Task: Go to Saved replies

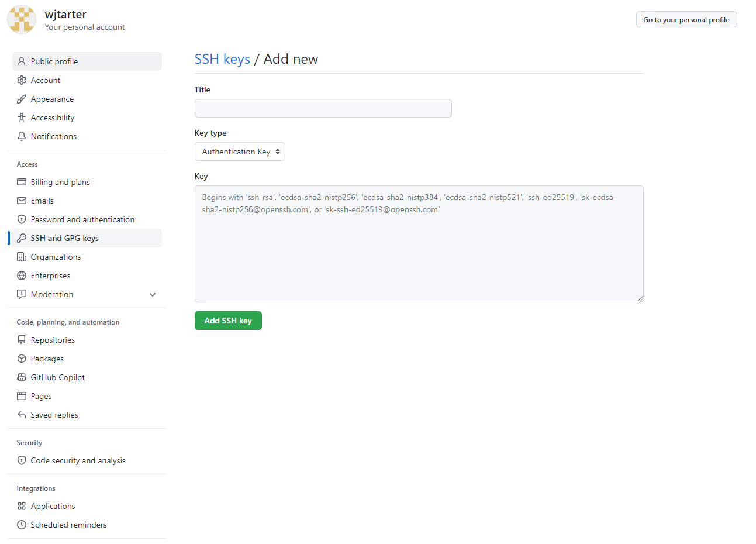Action: pos(87,415)
